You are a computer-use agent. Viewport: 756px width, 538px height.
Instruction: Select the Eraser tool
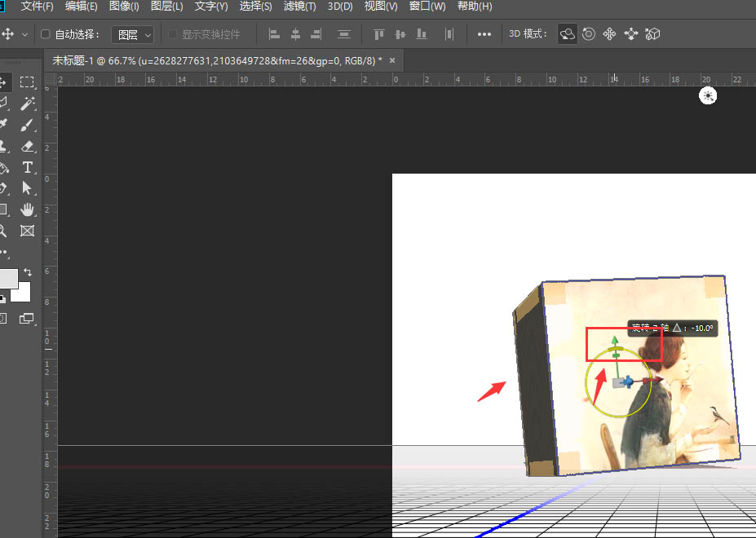[27, 147]
